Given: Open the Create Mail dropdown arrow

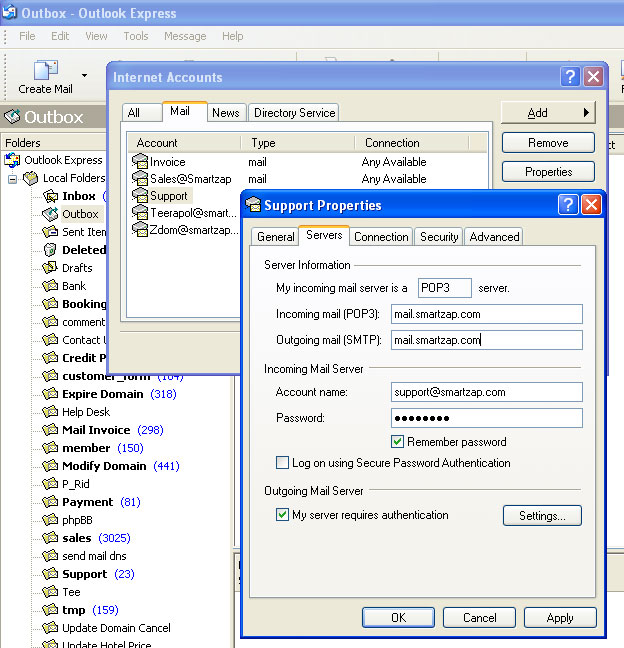Looking at the screenshot, I should click(x=84, y=75).
